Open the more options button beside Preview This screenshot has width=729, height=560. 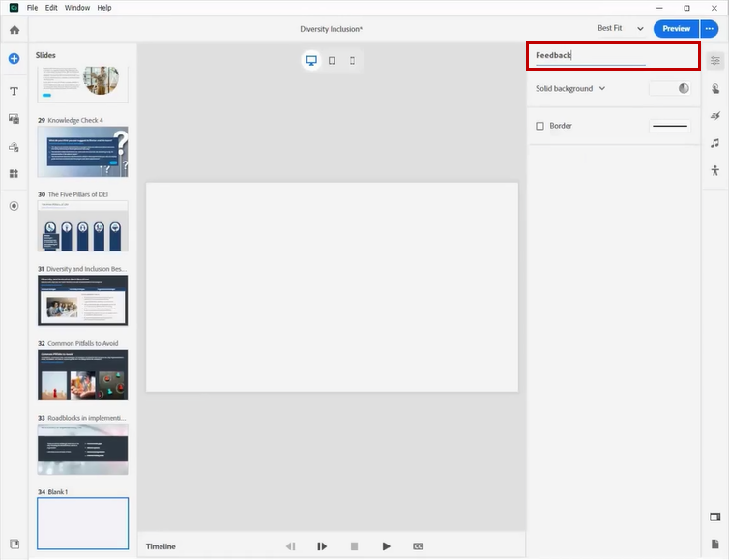710,28
